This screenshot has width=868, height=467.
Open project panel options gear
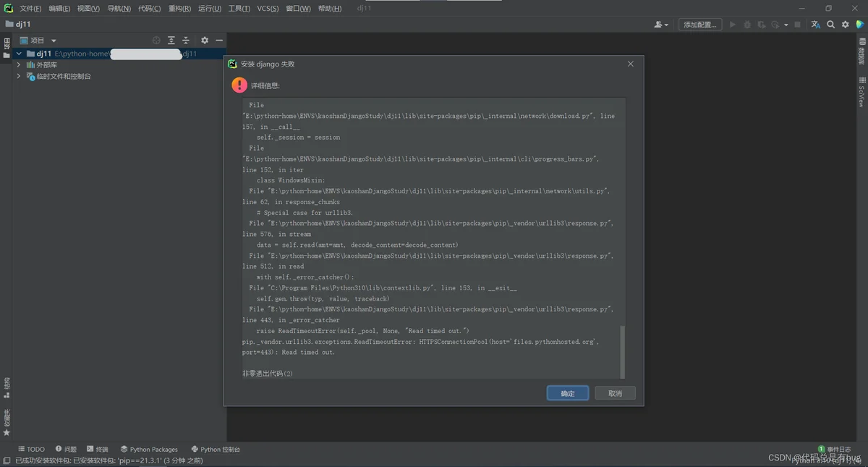coord(205,41)
